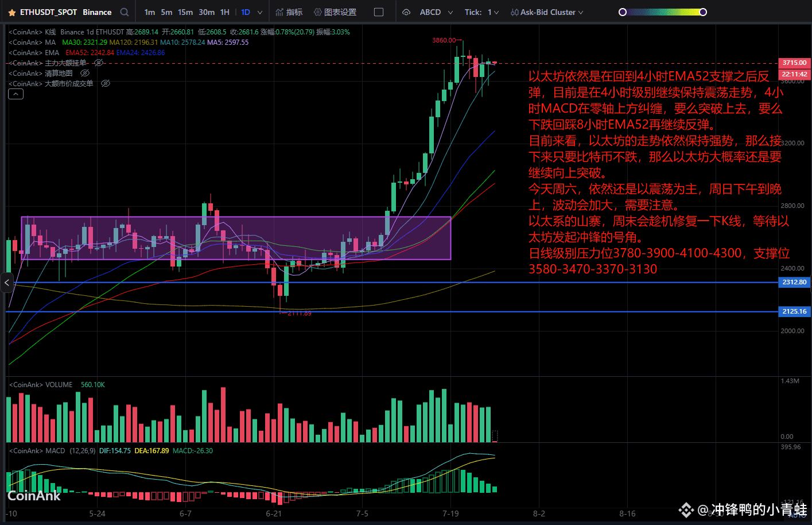This screenshot has height=525, width=812.
Task: Click the 6-21 date on time axis
Action: [x=274, y=514]
